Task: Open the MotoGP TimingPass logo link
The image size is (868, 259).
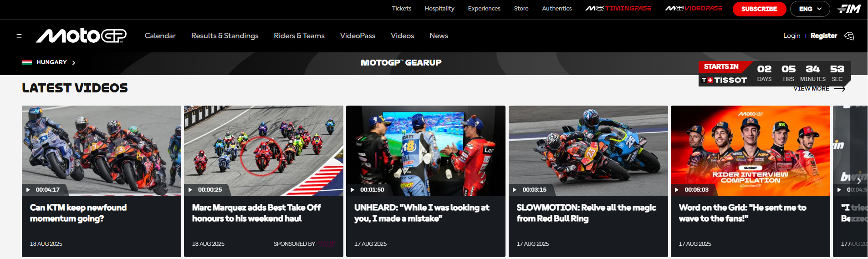Action: tap(618, 9)
